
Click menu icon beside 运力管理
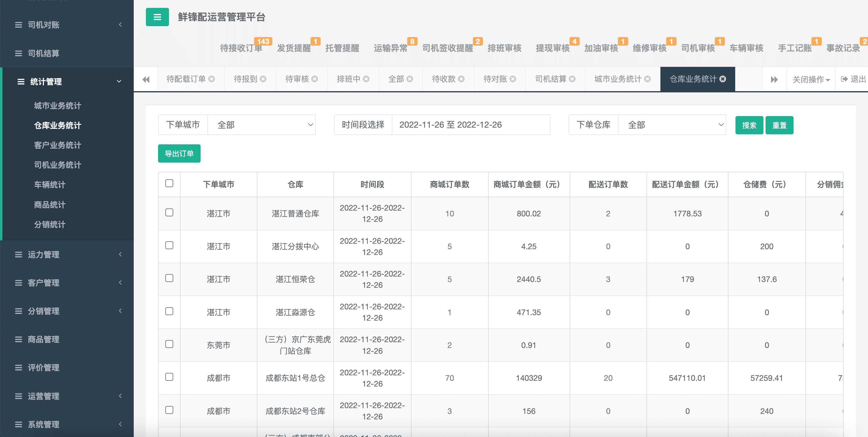(x=19, y=255)
